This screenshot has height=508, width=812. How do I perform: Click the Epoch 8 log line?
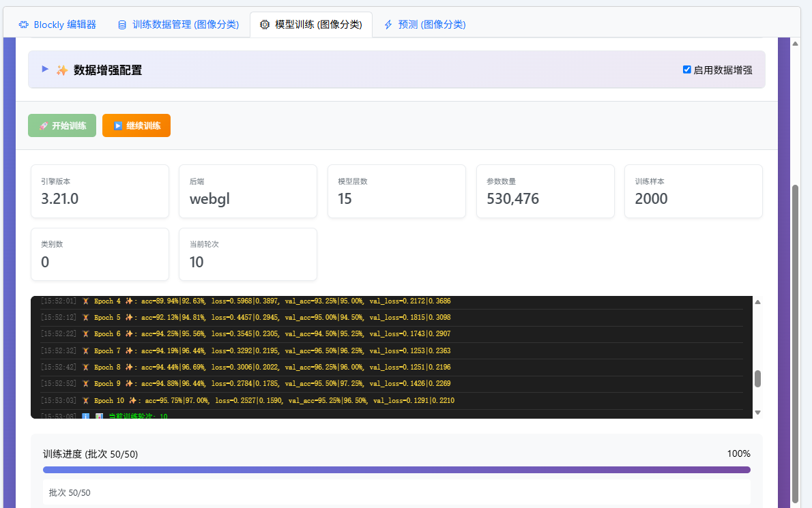tap(392, 368)
